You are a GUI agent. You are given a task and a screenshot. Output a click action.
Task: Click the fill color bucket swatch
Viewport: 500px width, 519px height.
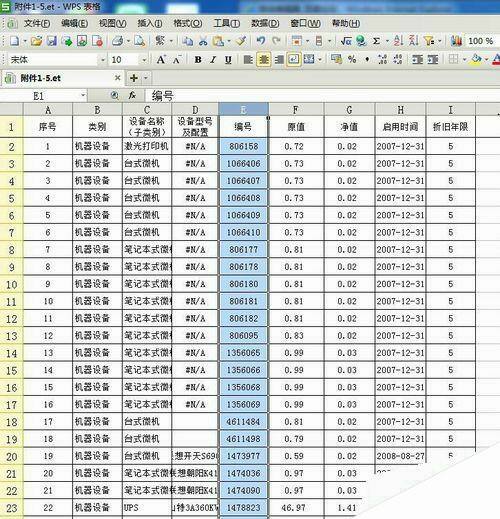pos(477,60)
